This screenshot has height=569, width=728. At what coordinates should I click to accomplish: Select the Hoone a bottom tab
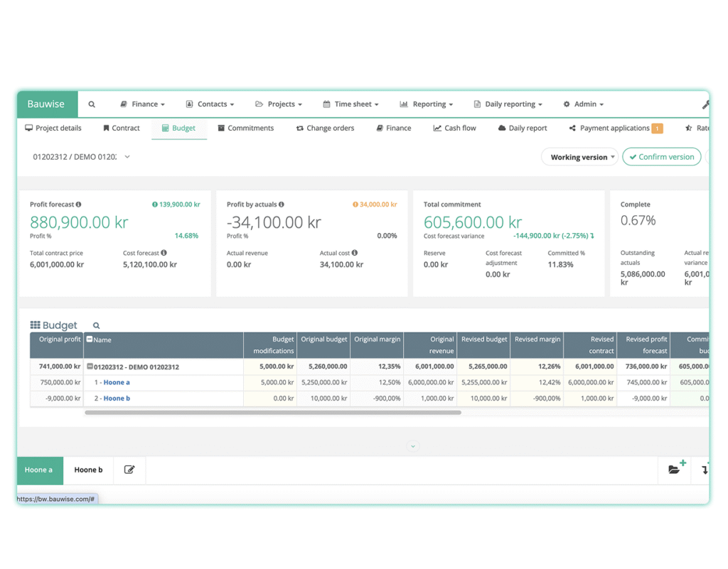pos(40,470)
